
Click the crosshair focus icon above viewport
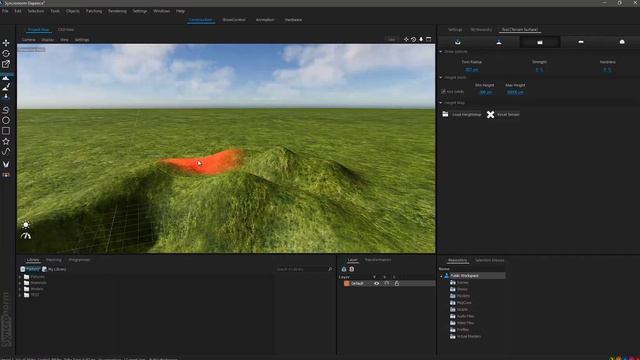tap(406, 40)
